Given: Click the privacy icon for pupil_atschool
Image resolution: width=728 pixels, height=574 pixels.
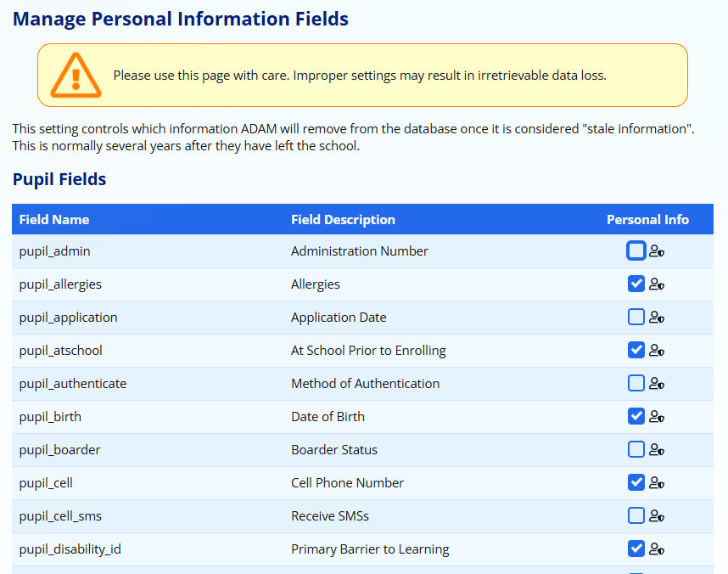Looking at the screenshot, I should (657, 351).
